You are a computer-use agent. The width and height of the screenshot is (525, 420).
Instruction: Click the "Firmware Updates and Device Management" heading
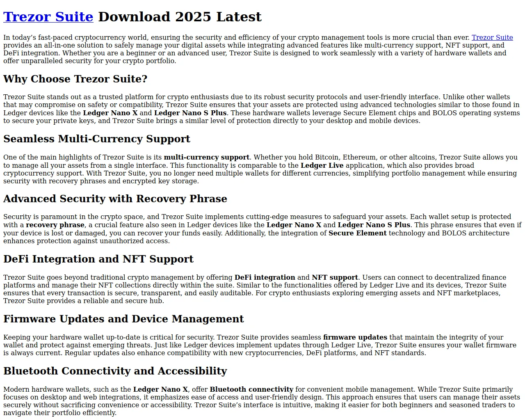click(x=123, y=319)
